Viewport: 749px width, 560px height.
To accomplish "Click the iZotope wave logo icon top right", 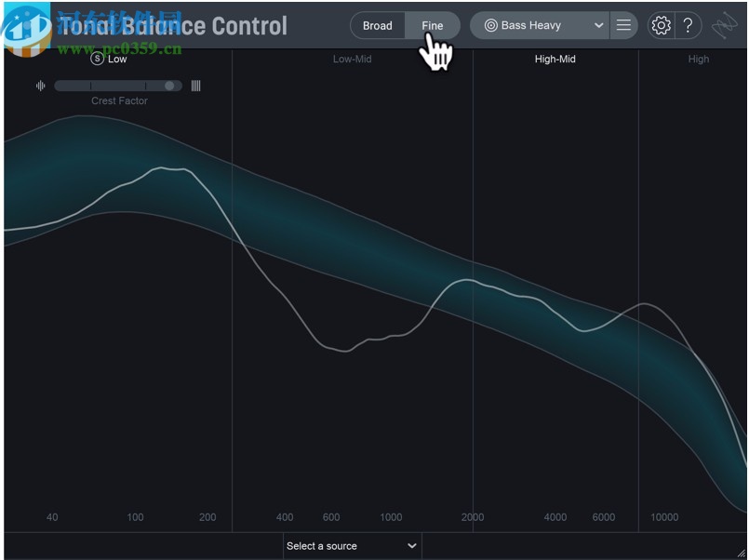I will (x=725, y=25).
